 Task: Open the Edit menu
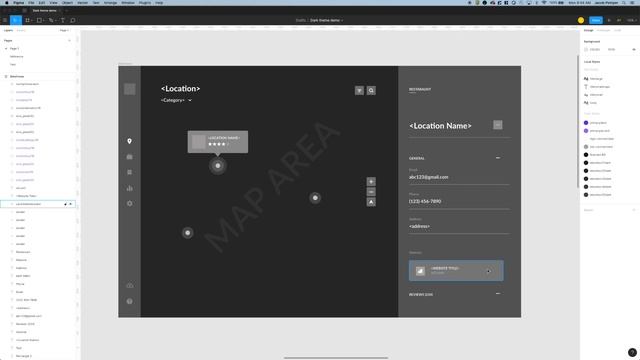(x=42, y=2)
